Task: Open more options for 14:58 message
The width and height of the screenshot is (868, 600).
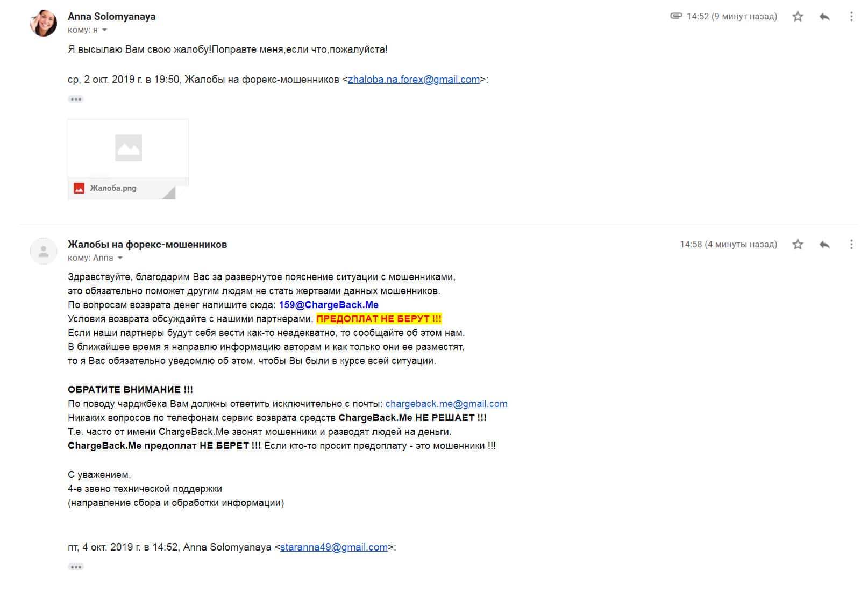Action: click(x=851, y=245)
